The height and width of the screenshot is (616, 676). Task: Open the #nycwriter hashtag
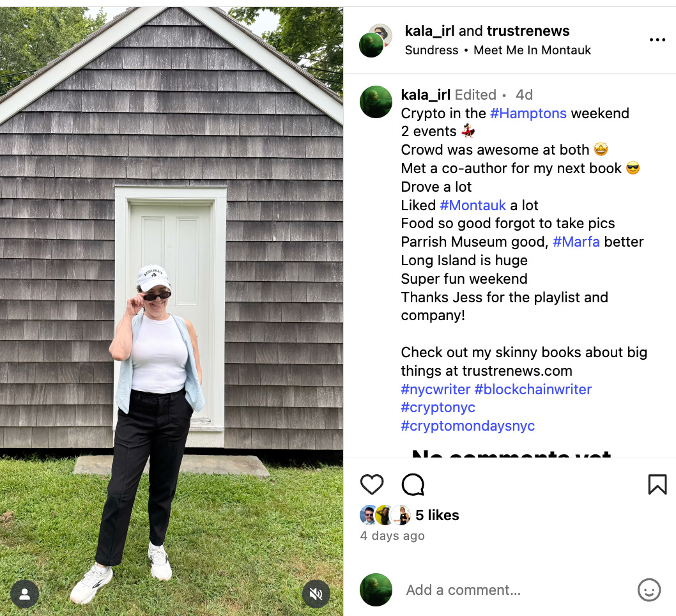435,389
